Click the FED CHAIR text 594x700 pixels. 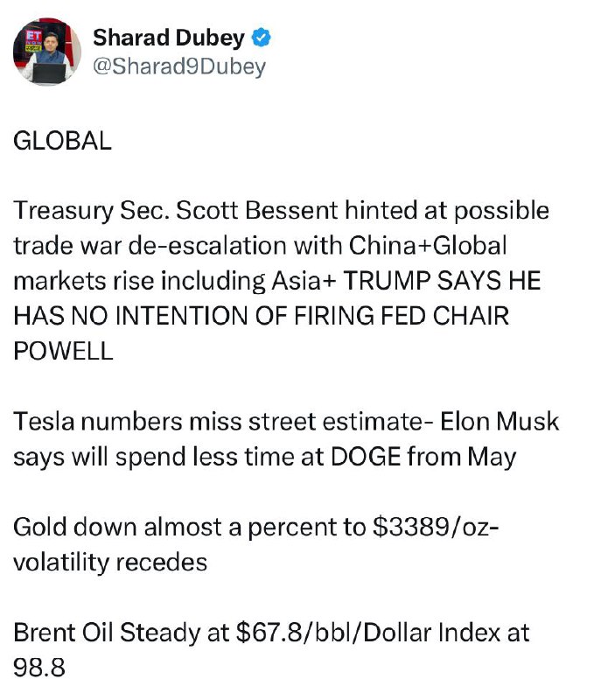click(x=444, y=316)
